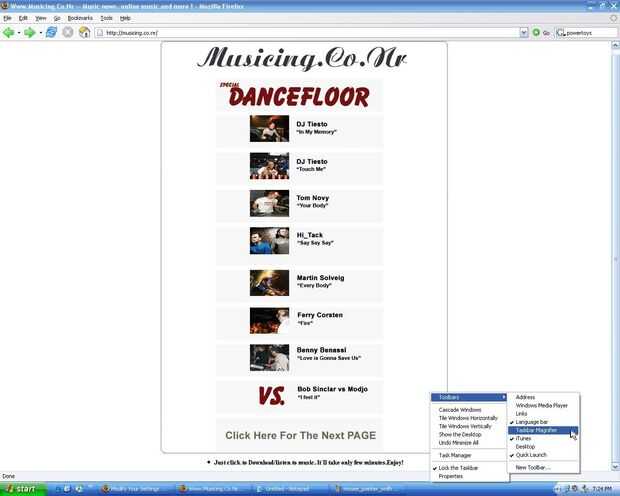Click the green Back arrow in Firefox

(8, 32)
